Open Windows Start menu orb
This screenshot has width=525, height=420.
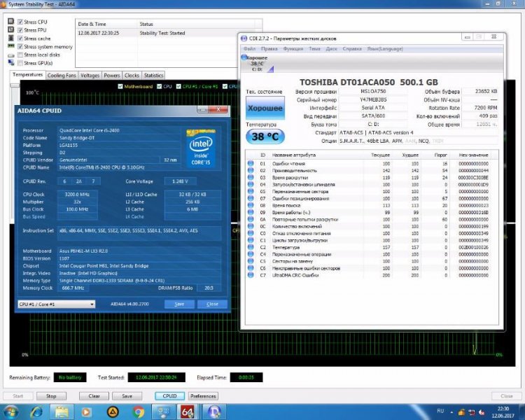pyautogui.click(x=11, y=412)
